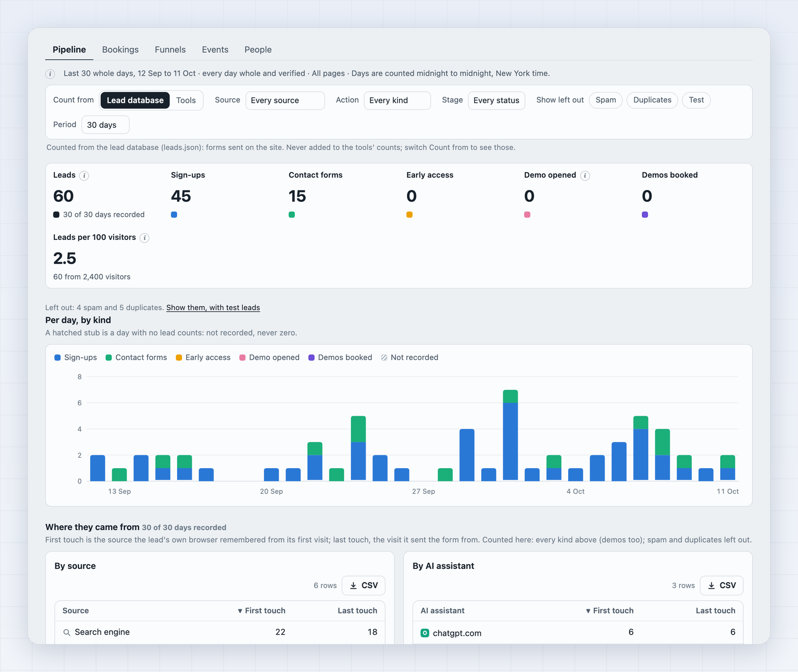Click the info icon beside Leads per 100 visitors

point(145,238)
